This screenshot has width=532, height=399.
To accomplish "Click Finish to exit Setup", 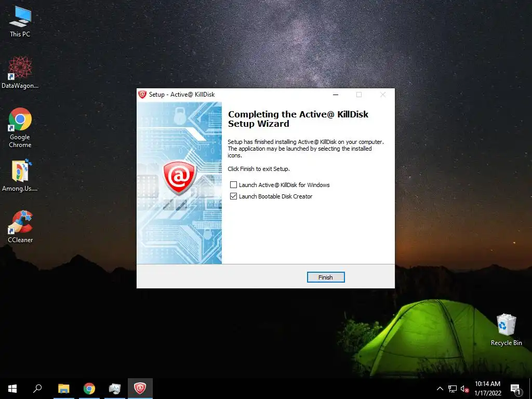I will [326, 277].
